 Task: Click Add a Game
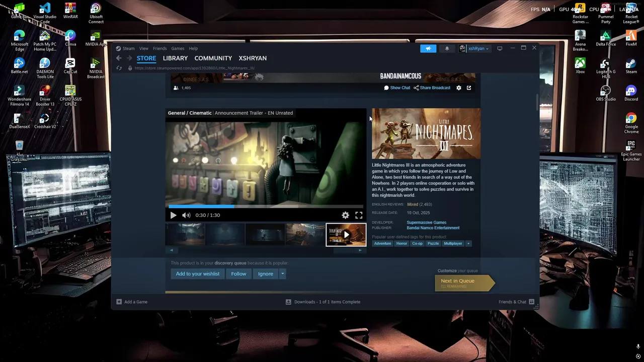(x=132, y=302)
